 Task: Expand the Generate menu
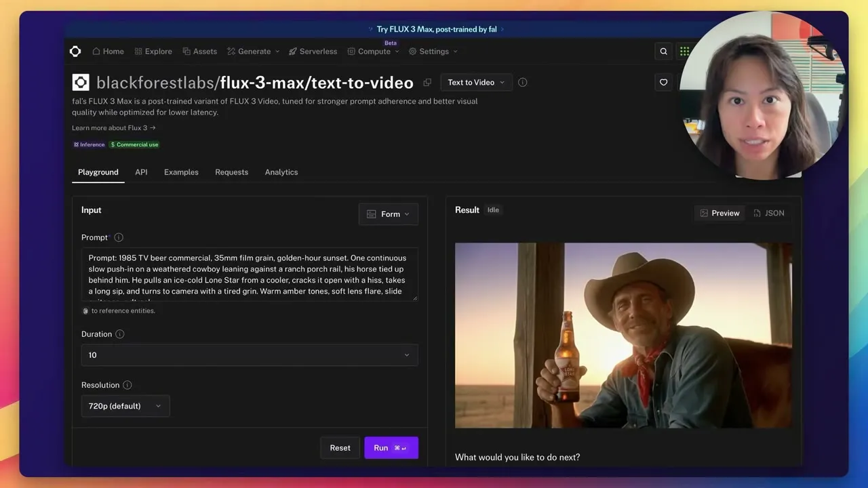254,52
